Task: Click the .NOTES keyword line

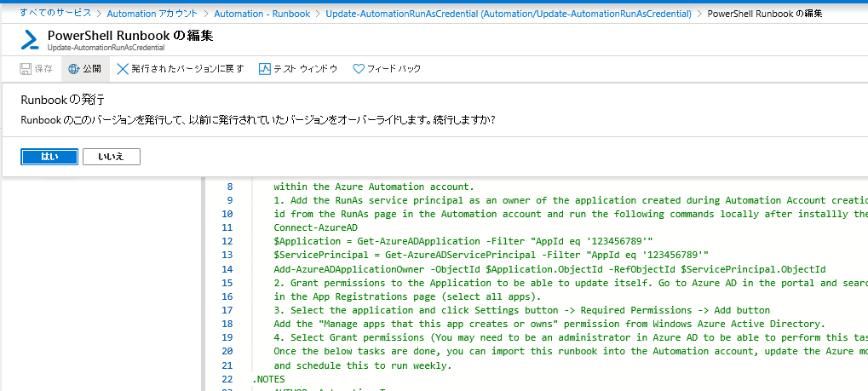Action: click(x=268, y=379)
